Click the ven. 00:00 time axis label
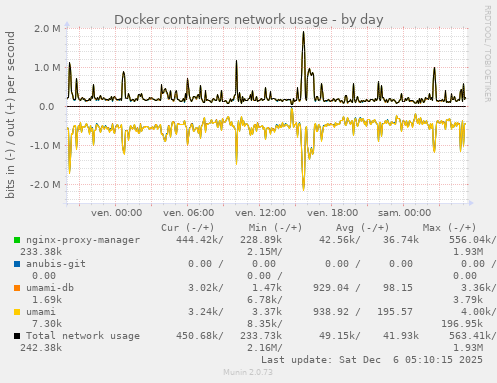The height and width of the screenshot is (383, 497). click(117, 213)
